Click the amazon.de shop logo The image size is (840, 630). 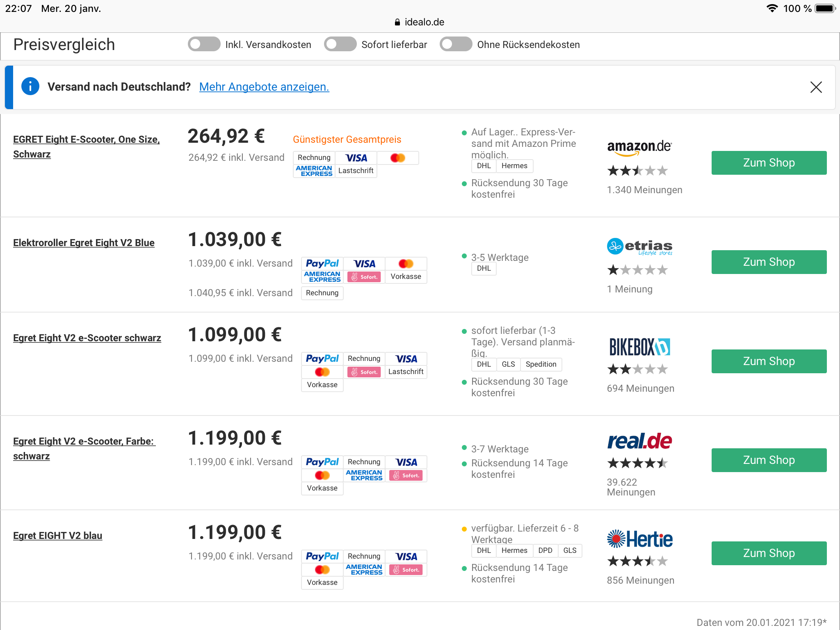click(x=639, y=148)
